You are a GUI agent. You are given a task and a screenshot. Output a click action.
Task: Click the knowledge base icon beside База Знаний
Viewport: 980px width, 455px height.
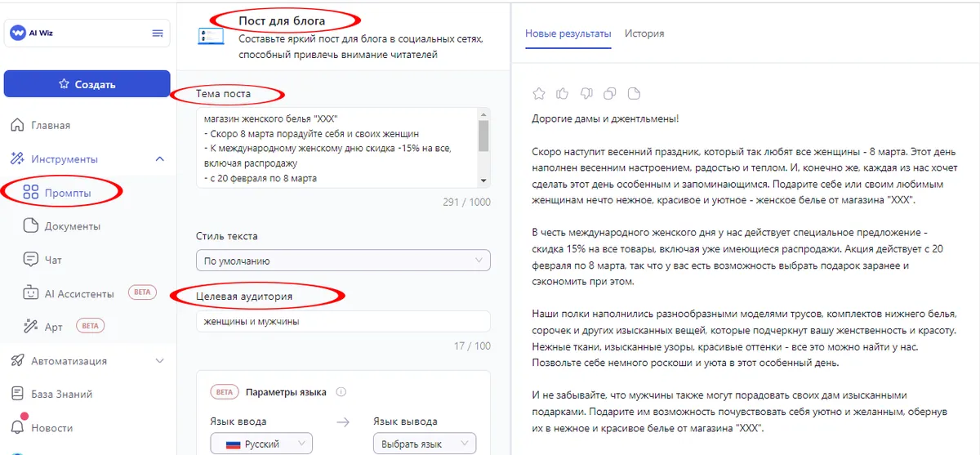(17, 395)
